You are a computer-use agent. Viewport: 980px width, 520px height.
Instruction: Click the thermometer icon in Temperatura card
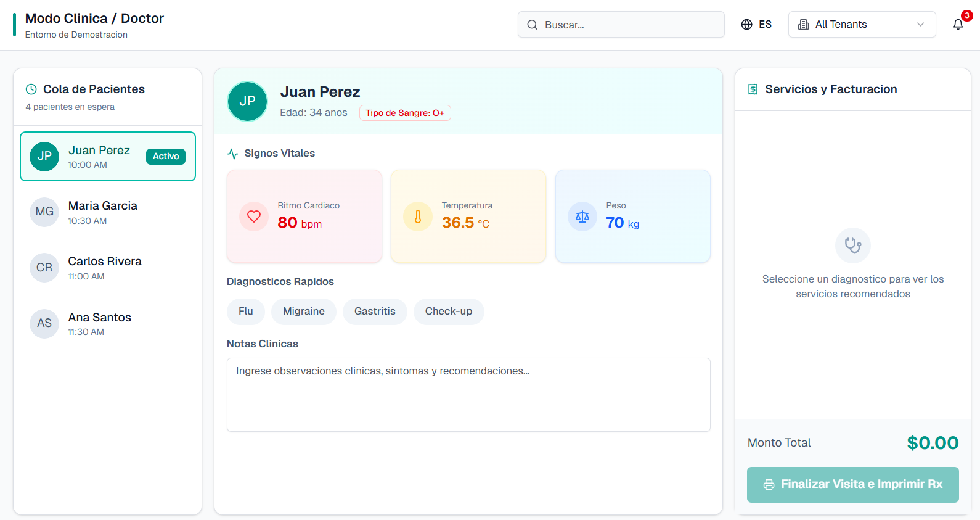418,217
